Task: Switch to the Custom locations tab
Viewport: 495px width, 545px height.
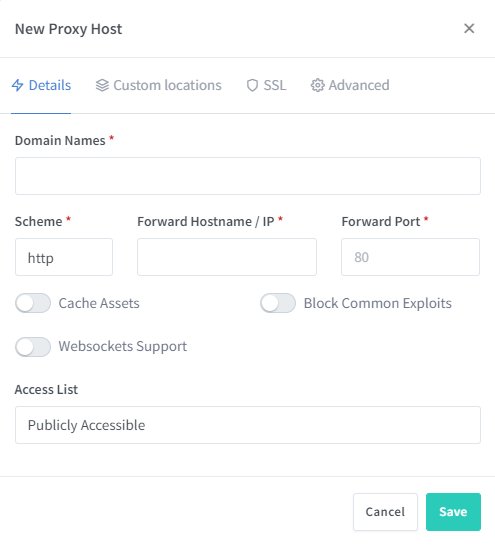Action: pyautogui.click(x=159, y=85)
